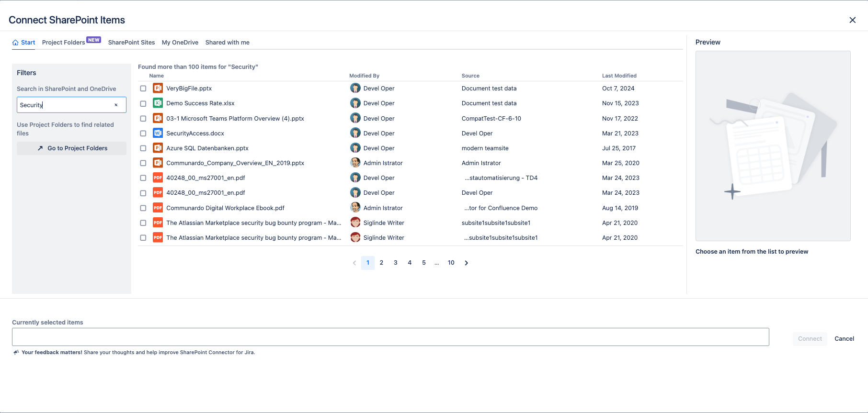
Task: Go to next results page using right chevron
Action: coord(466,263)
